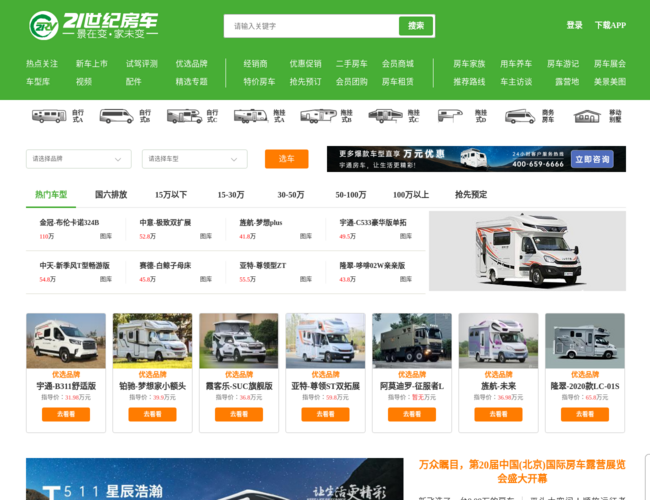650x500 pixels.
Task: Switch to the 100万以上 price tab
Action: [x=411, y=194]
